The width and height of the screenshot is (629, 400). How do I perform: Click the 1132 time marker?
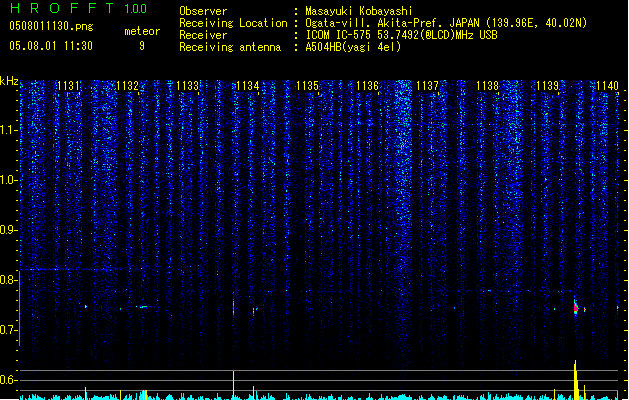click(x=127, y=86)
